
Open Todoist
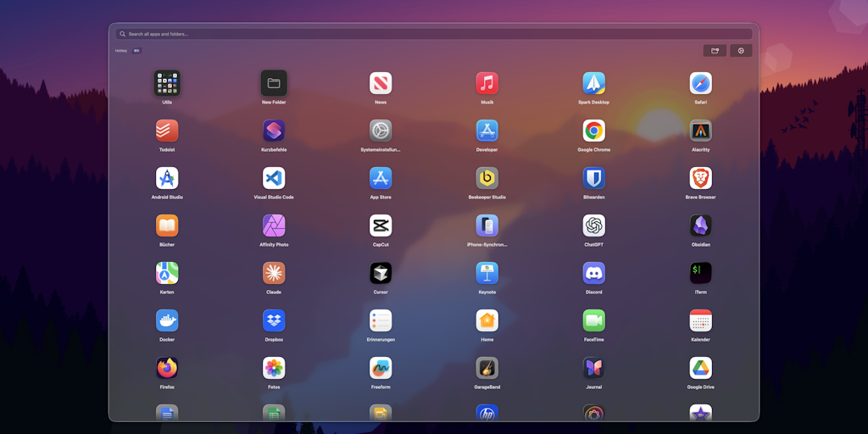(x=167, y=131)
